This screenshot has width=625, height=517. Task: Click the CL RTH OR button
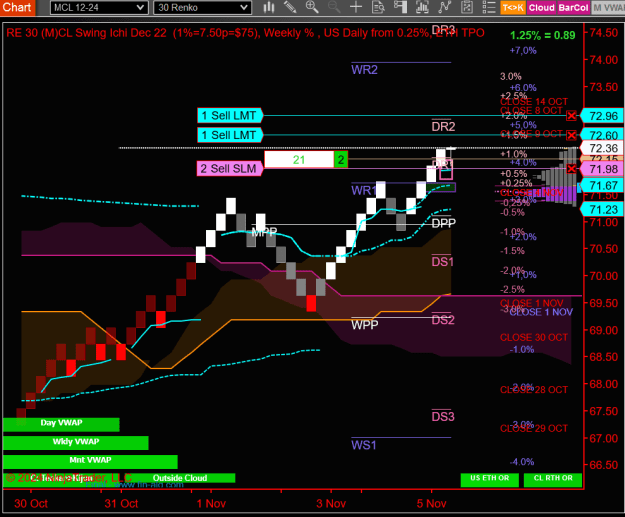[553, 479]
